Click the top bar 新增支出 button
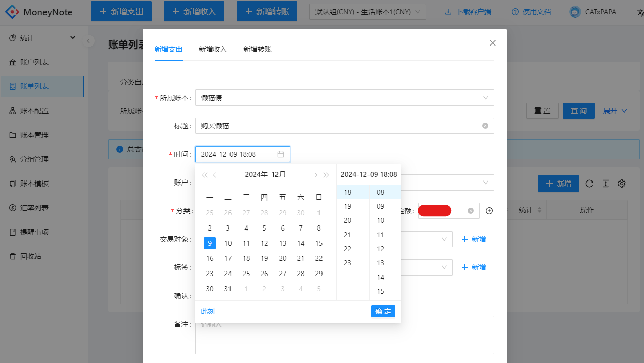This screenshot has height=363, width=644. point(121,11)
